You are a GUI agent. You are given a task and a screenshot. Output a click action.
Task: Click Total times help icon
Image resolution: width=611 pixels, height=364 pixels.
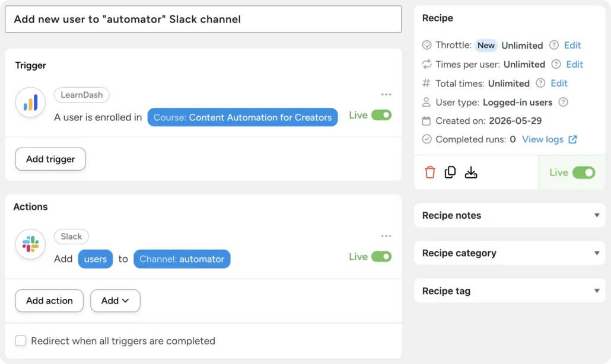click(540, 83)
